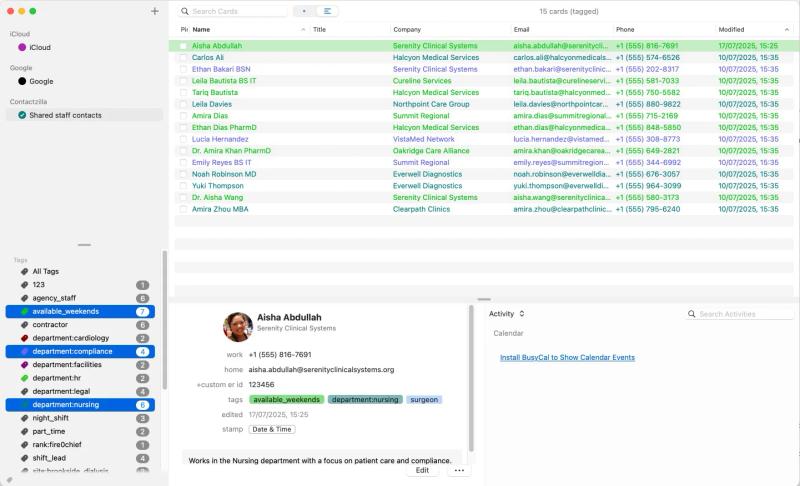The width and height of the screenshot is (800, 486).
Task: Open the Activity popup selector
Action: click(507, 314)
